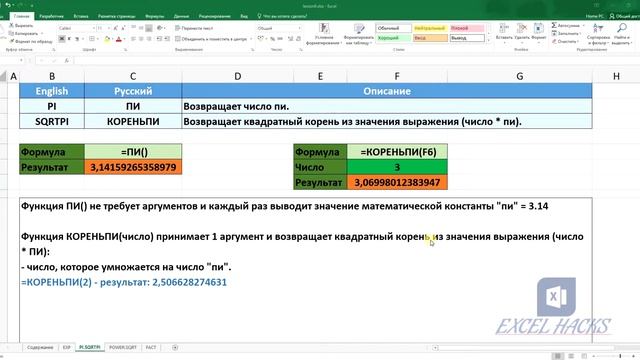Open Форматировать как таблицу gallery
The height and width of the screenshot is (360, 640).
[359, 34]
